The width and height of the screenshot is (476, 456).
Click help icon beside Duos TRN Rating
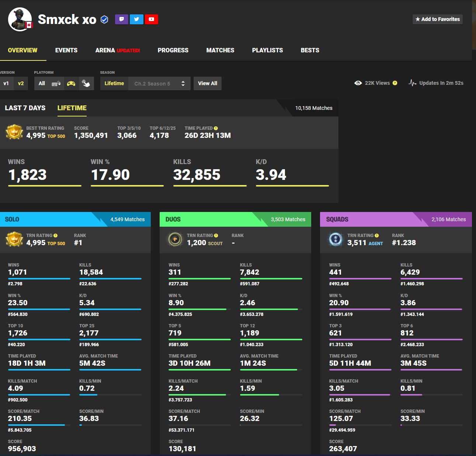[x=216, y=236]
